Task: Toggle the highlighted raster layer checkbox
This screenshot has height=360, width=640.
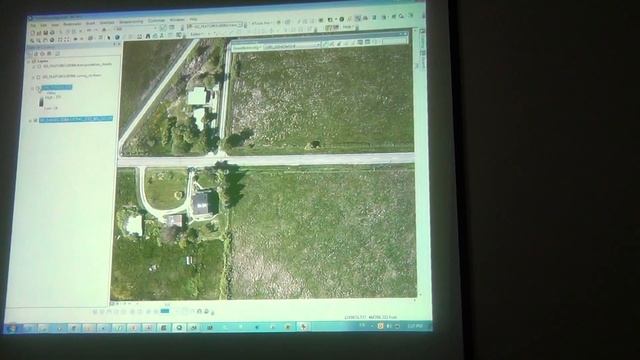Action: point(38,88)
